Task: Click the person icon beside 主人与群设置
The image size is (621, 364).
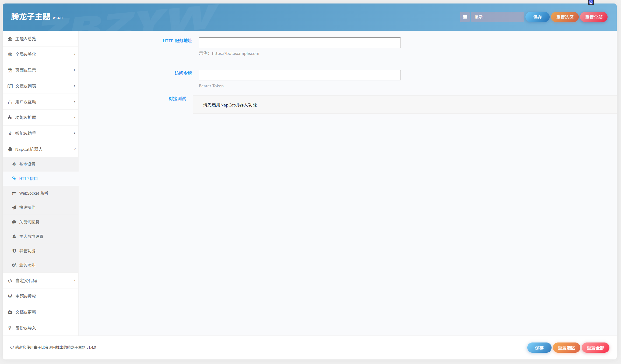Action: coord(14,237)
